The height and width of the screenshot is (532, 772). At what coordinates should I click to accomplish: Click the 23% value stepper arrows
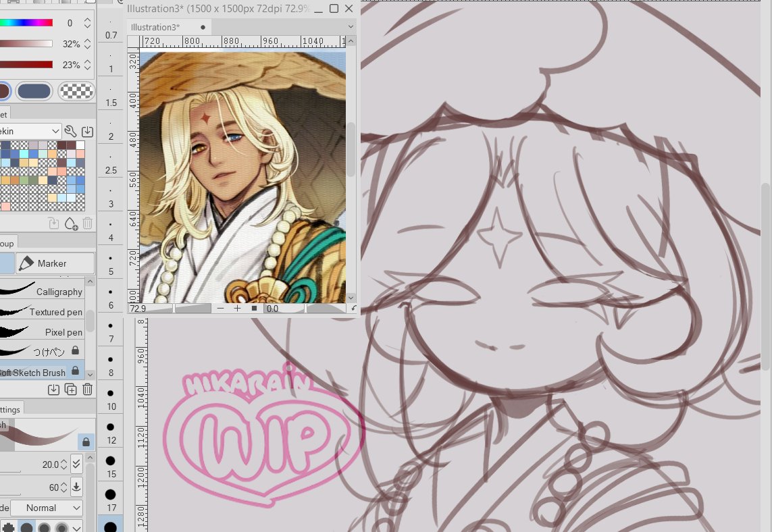click(x=87, y=64)
